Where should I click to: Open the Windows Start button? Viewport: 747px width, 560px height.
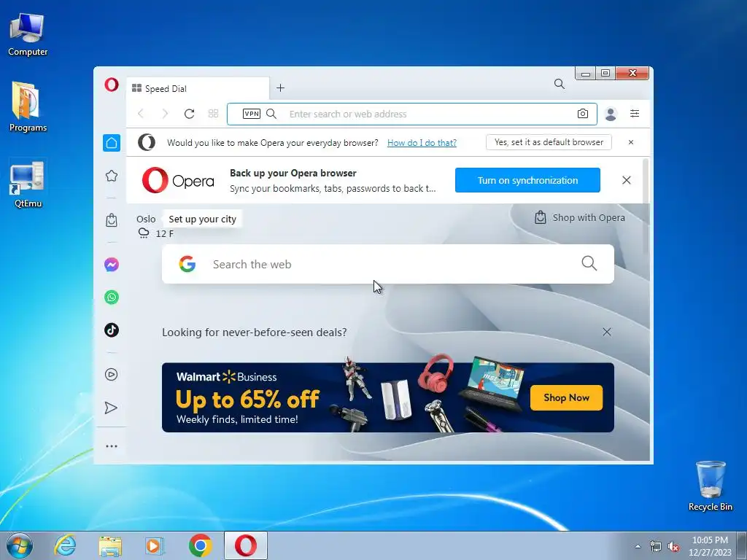tap(20, 545)
